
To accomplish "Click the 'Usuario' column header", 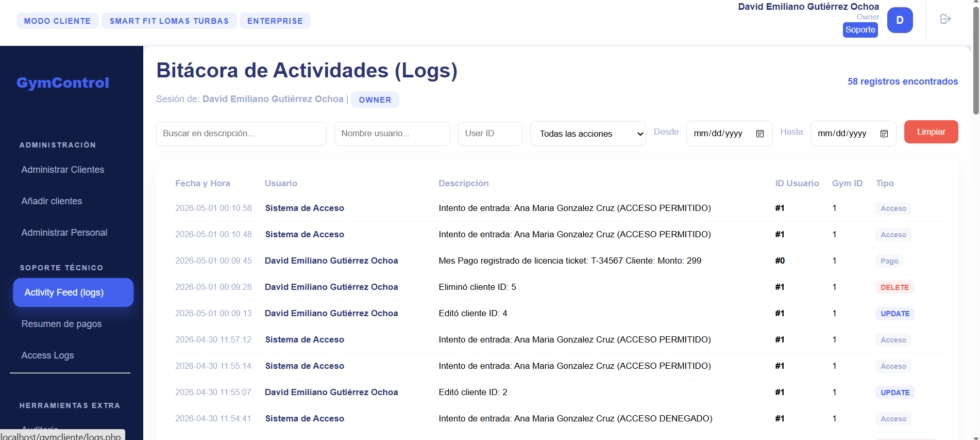I will tap(281, 183).
